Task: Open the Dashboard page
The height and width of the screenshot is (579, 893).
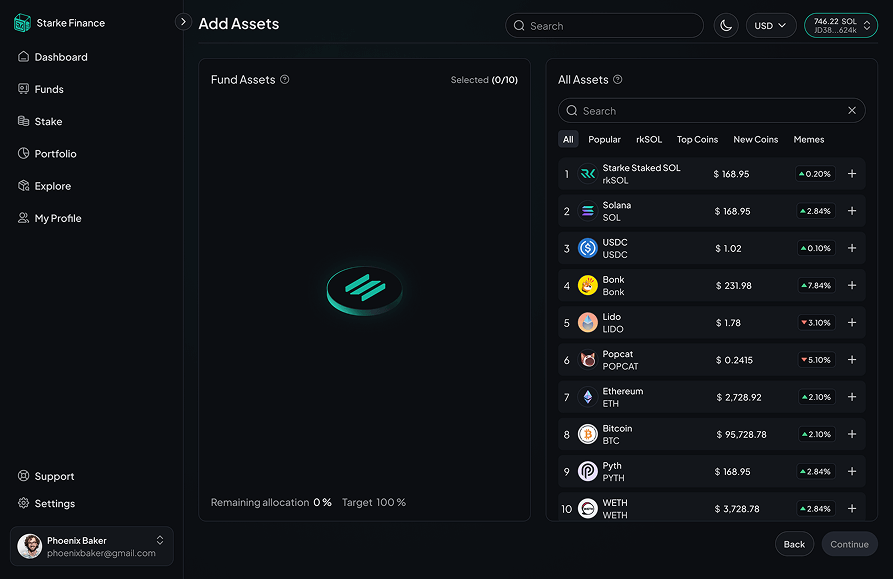Action: pos(53,57)
